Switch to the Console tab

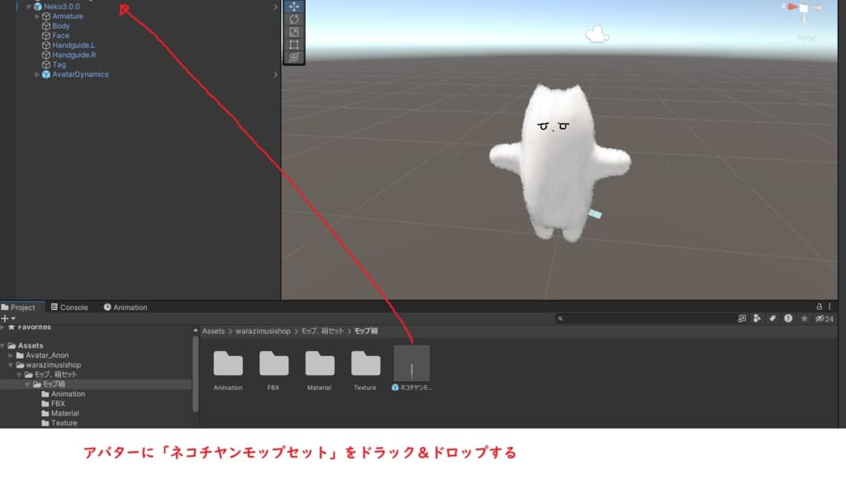[69, 307]
